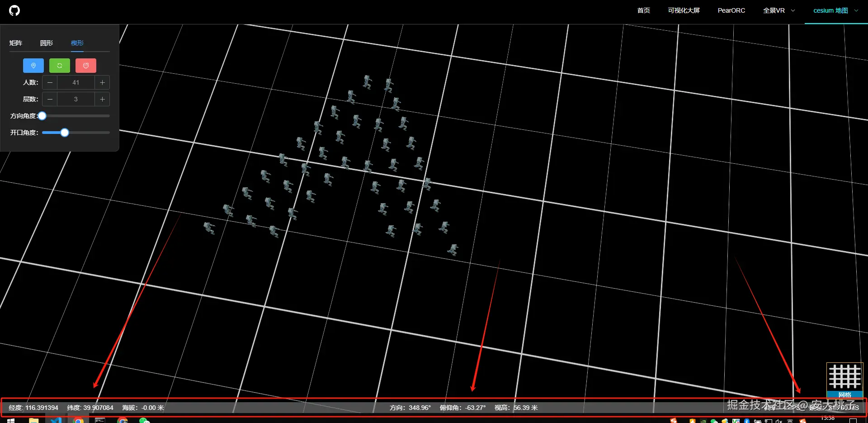
Task: Increase 层数 with the plus button
Action: [102, 99]
